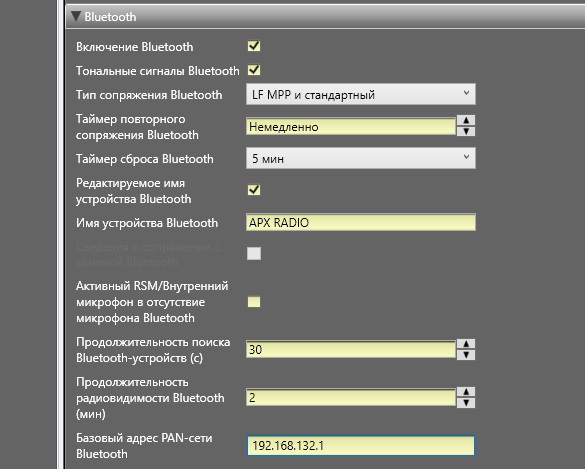Screen dimensions: 585x469
Task: Collapse the Bluetooth section triangle
Action: [x=76, y=16]
